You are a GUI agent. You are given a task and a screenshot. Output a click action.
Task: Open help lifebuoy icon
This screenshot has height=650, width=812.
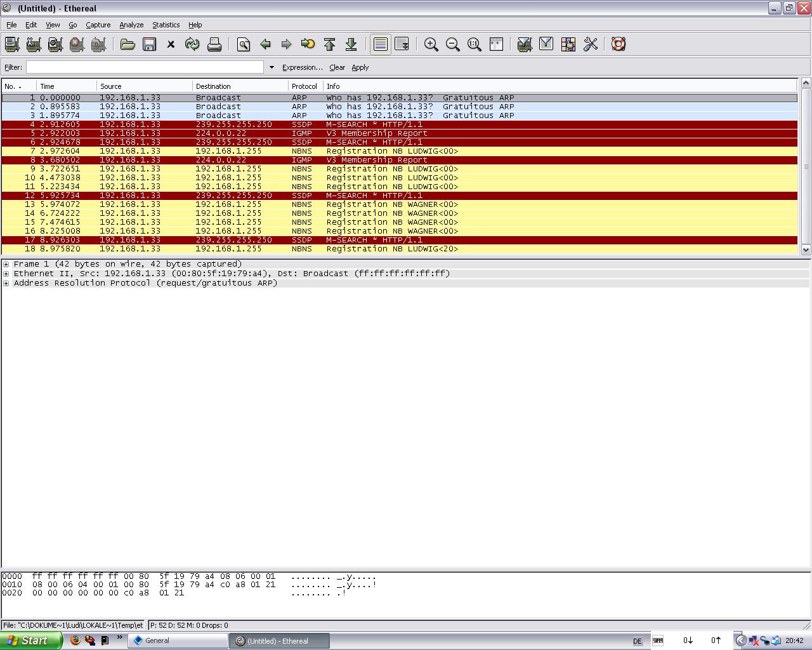tap(619, 44)
